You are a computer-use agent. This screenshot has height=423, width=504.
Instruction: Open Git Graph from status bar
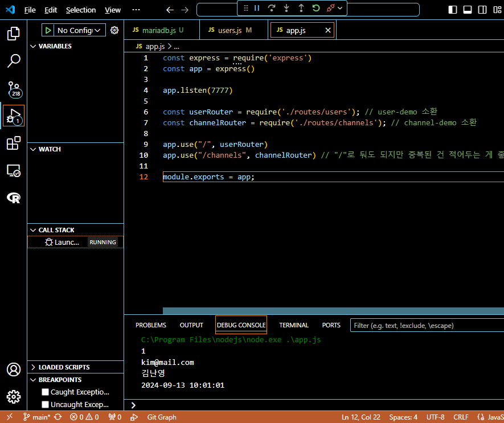pyautogui.click(x=162, y=417)
